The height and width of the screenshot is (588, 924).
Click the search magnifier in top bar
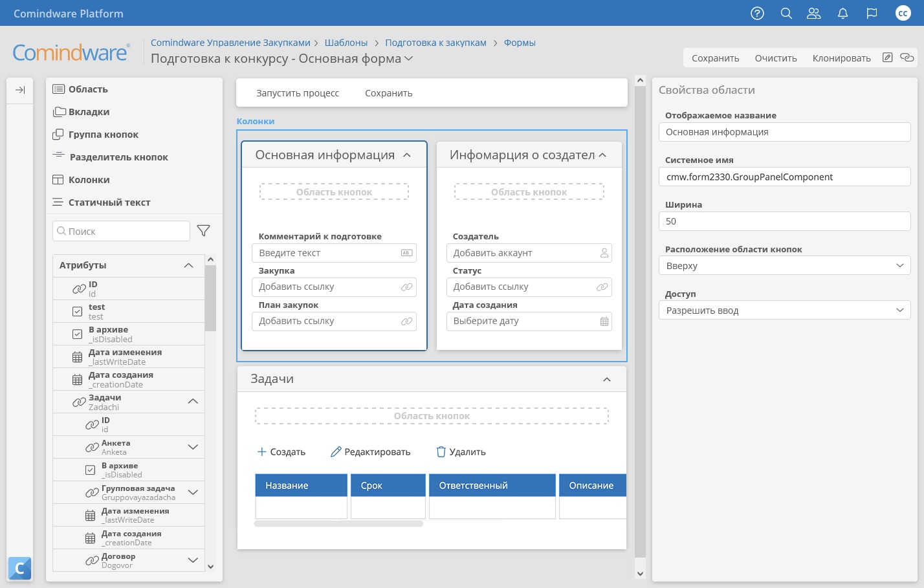point(786,14)
